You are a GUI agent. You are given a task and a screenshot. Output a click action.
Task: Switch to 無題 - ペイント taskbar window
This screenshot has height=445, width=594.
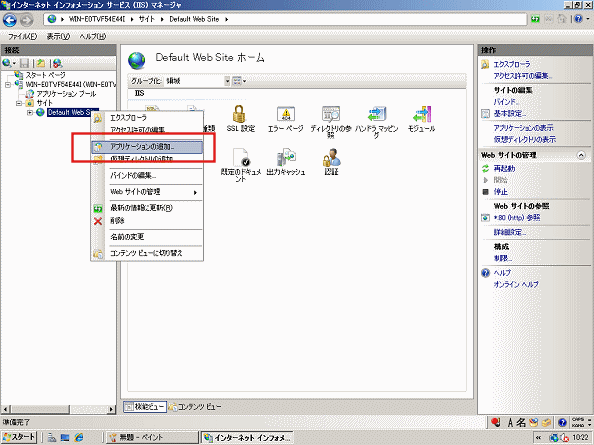152,437
